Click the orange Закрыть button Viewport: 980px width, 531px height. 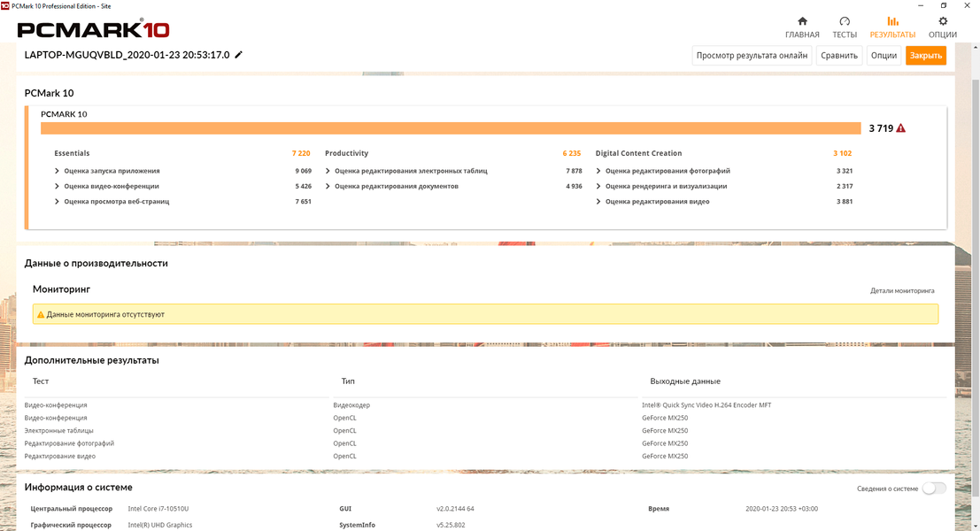point(926,56)
